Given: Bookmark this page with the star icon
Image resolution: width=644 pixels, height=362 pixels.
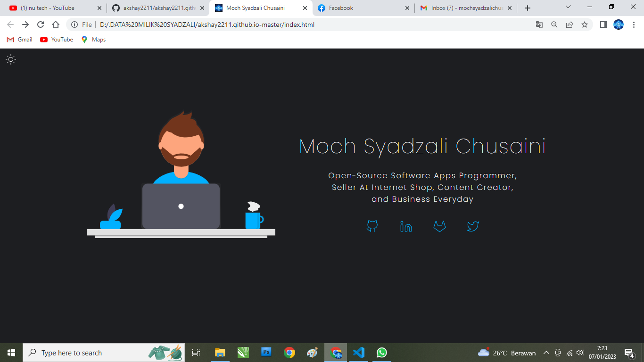Looking at the screenshot, I should pyautogui.click(x=585, y=25).
